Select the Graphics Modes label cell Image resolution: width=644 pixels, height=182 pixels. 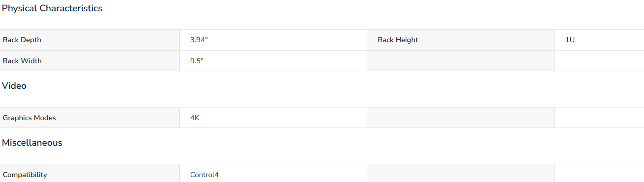(90, 118)
